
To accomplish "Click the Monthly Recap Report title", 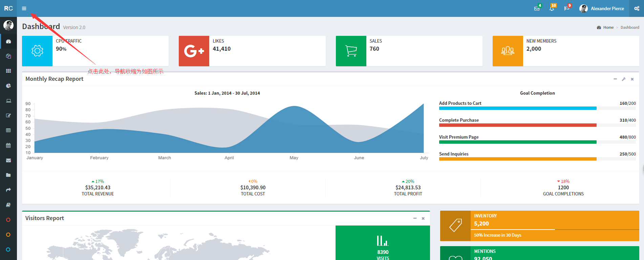I will coord(55,79).
